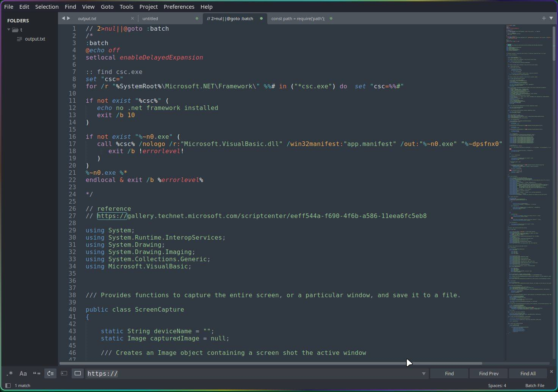Change indentation via Spaces: 4
This screenshot has height=392, width=558.
[497, 386]
